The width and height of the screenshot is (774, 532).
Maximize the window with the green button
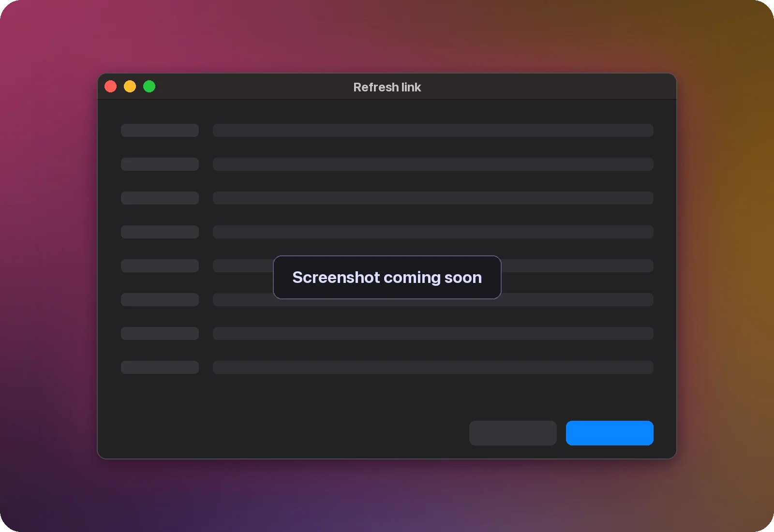pyautogui.click(x=149, y=87)
